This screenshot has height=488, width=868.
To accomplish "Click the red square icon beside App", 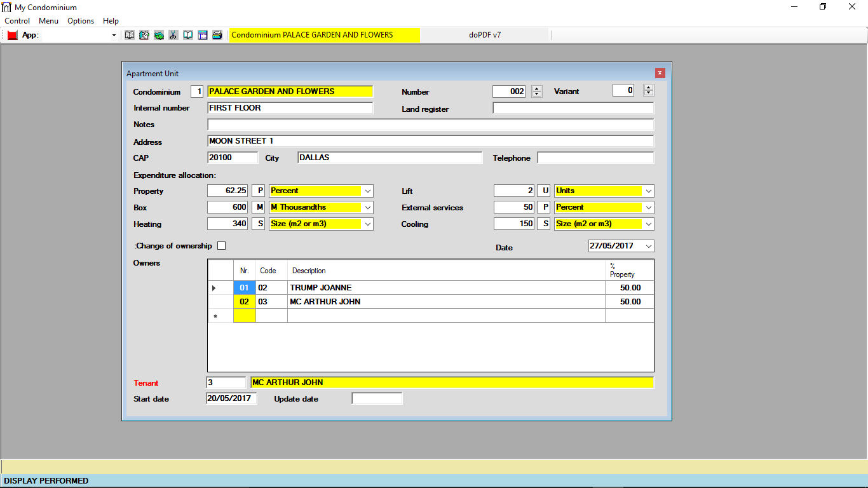I will click(x=13, y=36).
